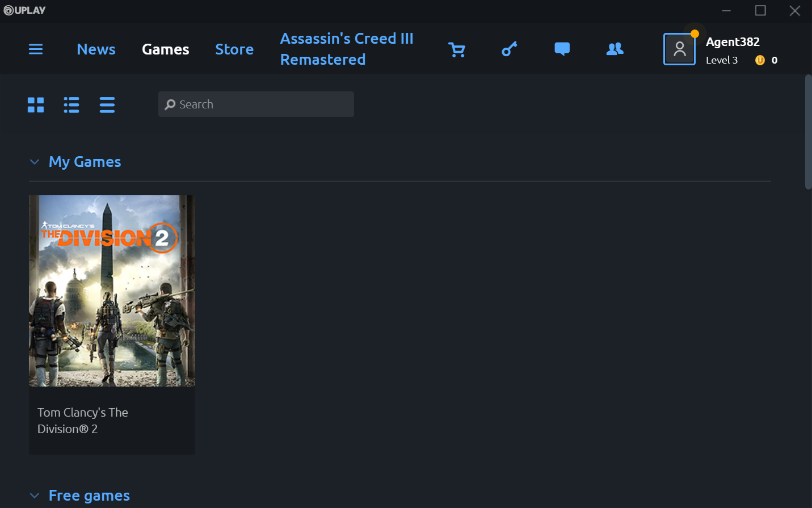Viewport: 812px width, 508px height.
Task: Click the My Games heading
Action: 85,162
